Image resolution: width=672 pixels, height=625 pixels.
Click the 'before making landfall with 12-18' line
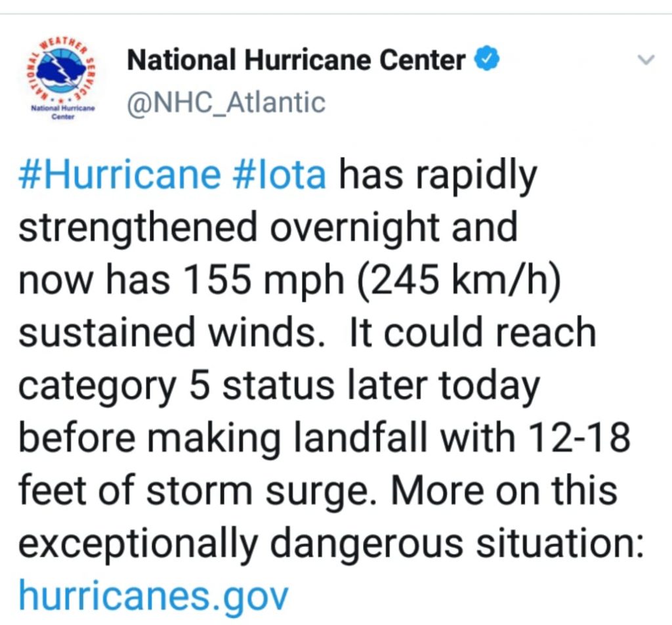pos(324,438)
